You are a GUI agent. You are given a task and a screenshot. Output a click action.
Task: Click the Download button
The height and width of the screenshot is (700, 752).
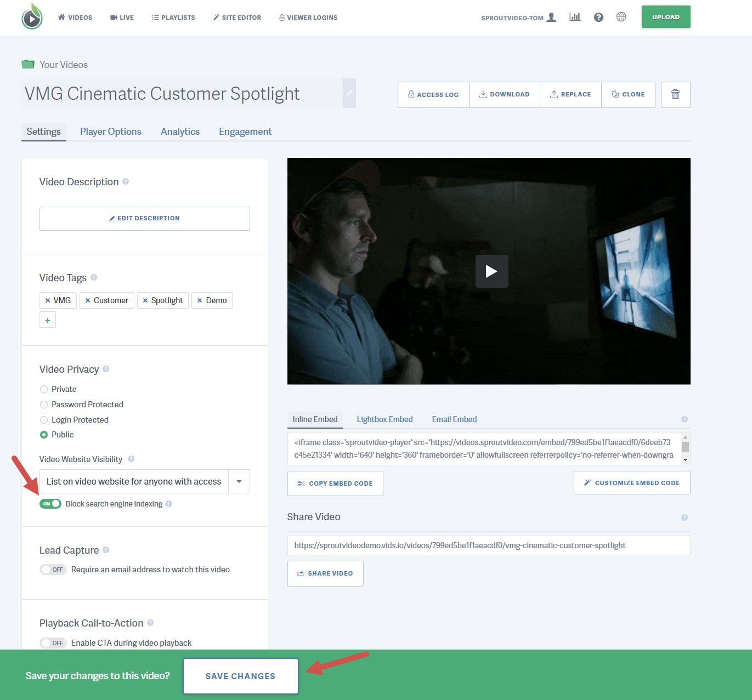[505, 94]
